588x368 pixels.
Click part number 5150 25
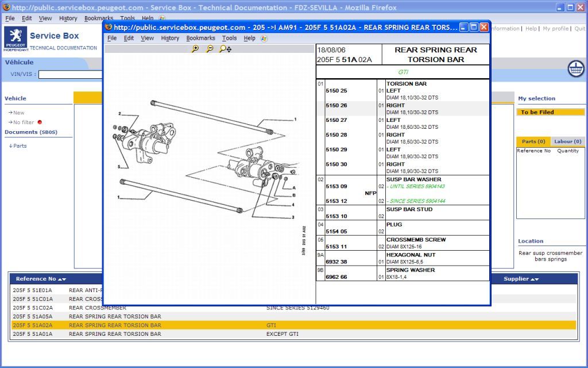tap(336, 91)
